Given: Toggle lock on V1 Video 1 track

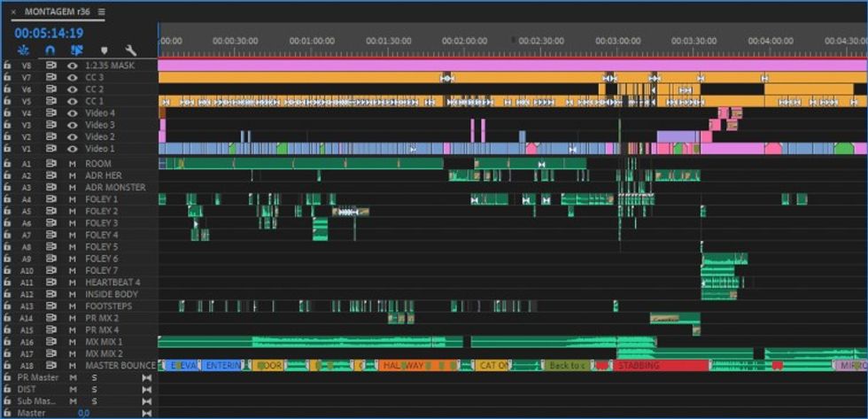Looking at the screenshot, I should point(7,149).
